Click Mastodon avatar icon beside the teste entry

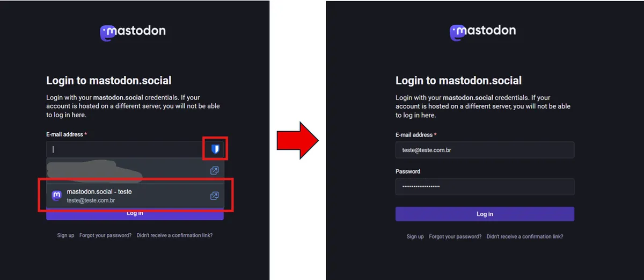[56, 196]
